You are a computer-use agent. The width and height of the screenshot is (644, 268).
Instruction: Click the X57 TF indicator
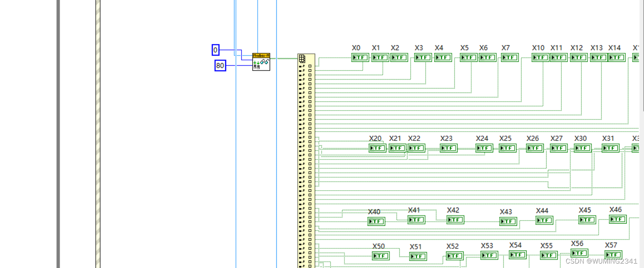(x=614, y=255)
